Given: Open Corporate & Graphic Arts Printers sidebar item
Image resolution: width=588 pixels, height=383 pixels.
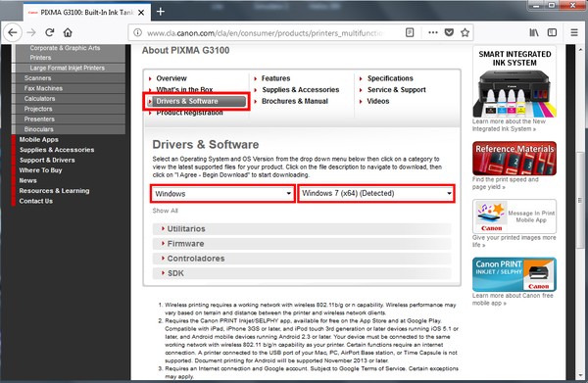Looking at the screenshot, I should pos(69,53).
